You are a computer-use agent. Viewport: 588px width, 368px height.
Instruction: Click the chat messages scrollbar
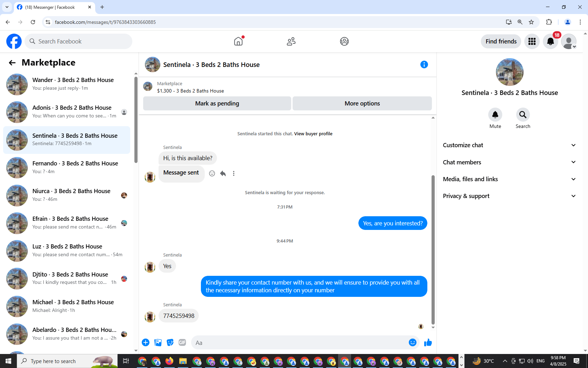pos(433,250)
